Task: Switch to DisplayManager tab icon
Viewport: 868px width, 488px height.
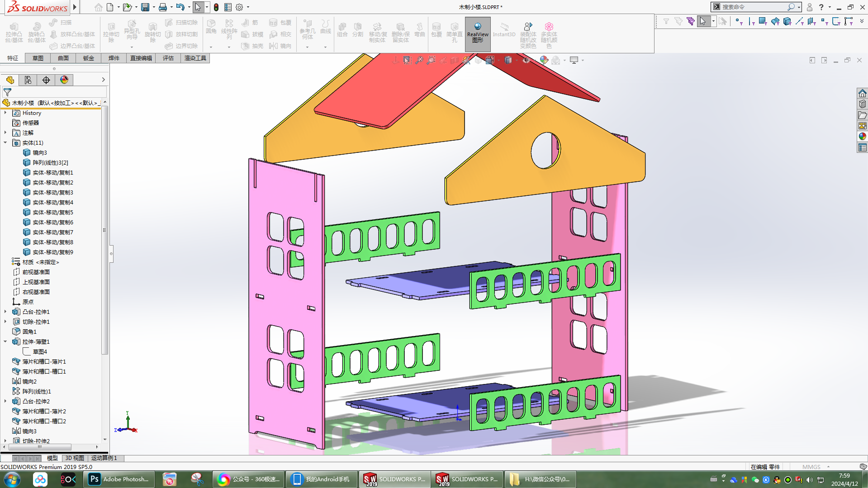Action: click(64, 80)
